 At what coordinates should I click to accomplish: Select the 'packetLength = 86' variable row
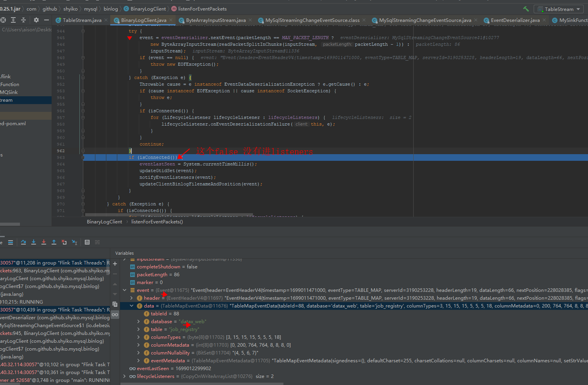click(354, 275)
